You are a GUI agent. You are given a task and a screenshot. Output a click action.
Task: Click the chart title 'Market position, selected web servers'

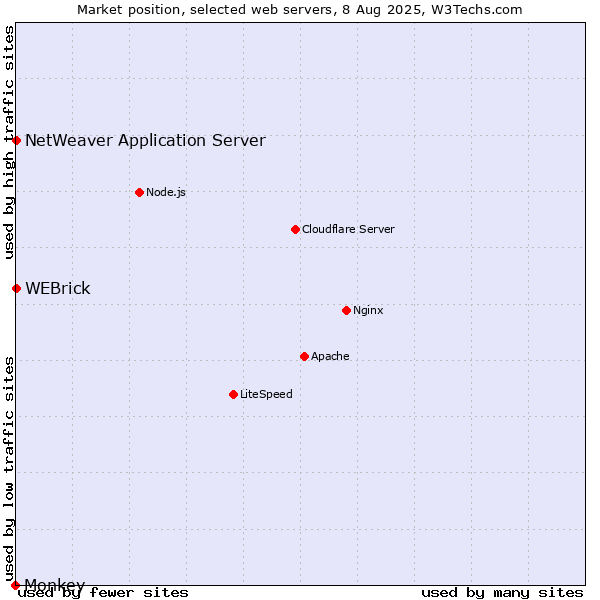(x=206, y=10)
